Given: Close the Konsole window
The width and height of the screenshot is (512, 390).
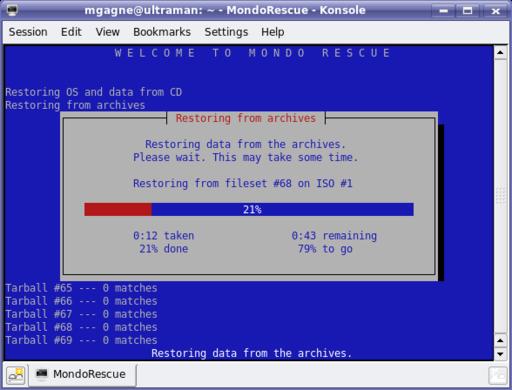Looking at the screenshot, I should [495, 11].
